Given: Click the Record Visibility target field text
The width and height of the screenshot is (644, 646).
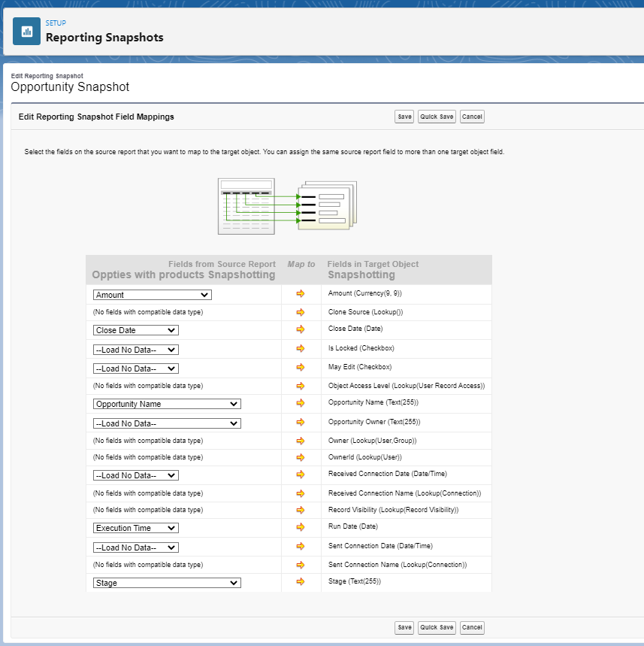Looking at the screenshot, I should [x=393, y=510].
